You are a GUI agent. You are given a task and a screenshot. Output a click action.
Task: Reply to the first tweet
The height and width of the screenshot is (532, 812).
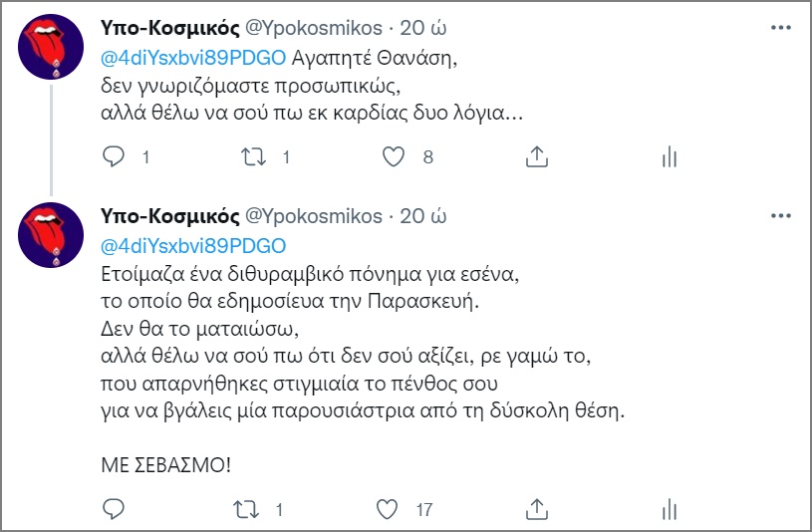point(116,156)
